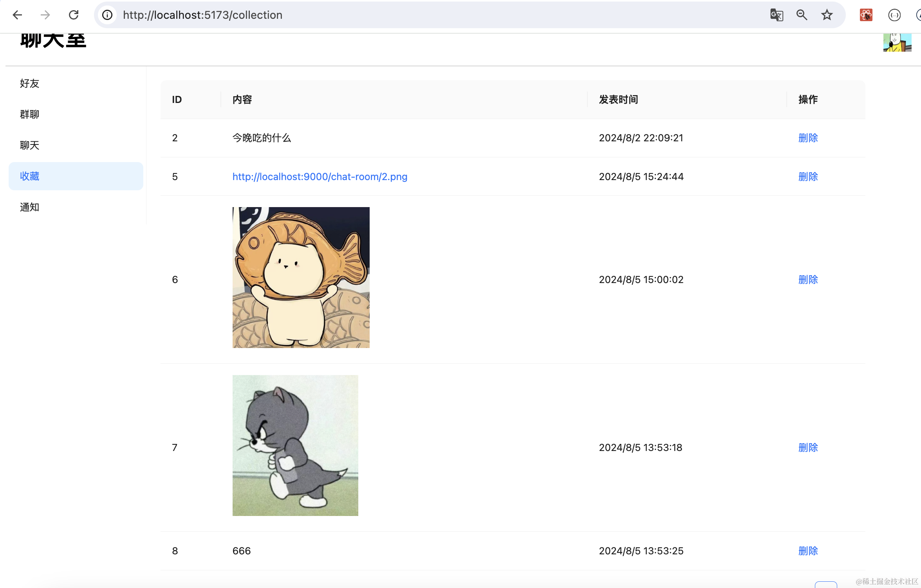Delete the 666 collection entry
The image size is (921, 588).
tap(808, 551)
